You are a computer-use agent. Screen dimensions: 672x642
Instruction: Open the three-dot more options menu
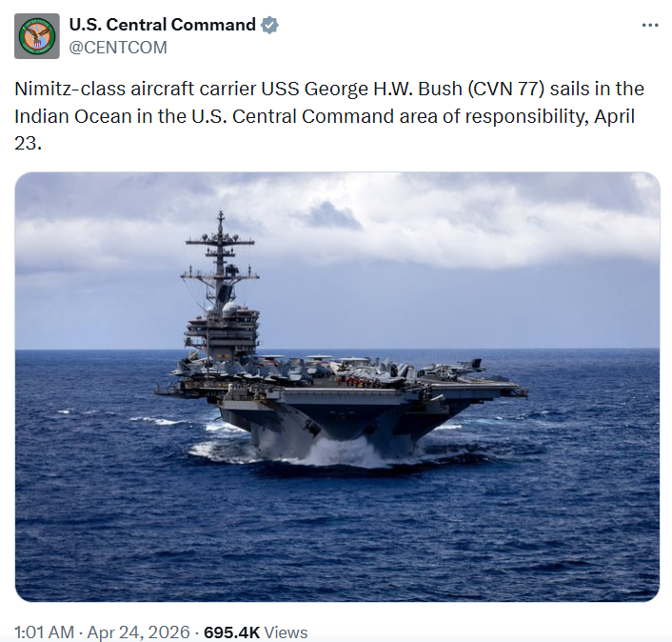point(649,26)
